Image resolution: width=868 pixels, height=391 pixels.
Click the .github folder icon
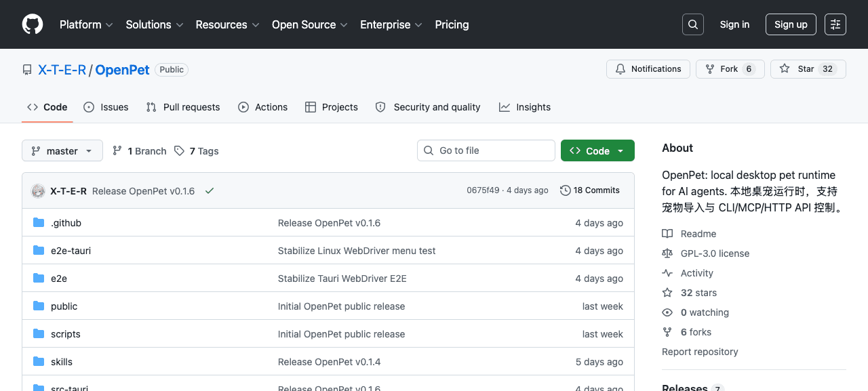click(39, 223)
